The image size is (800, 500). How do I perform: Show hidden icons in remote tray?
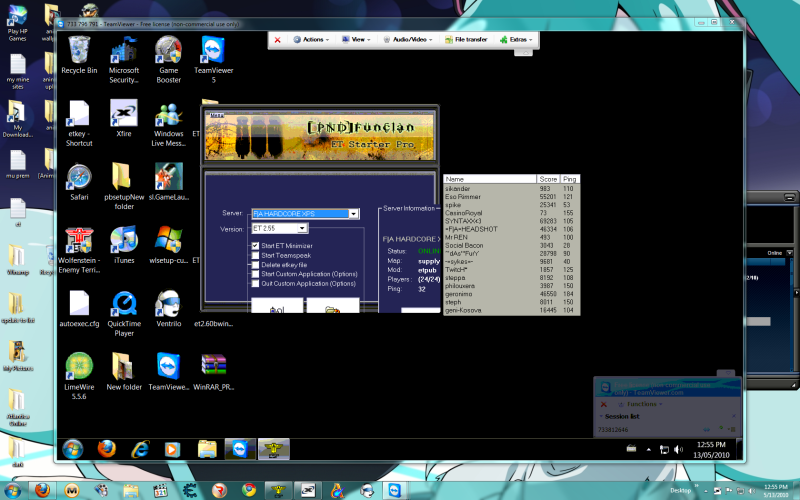pyautogui.click(x=648, y=450)
